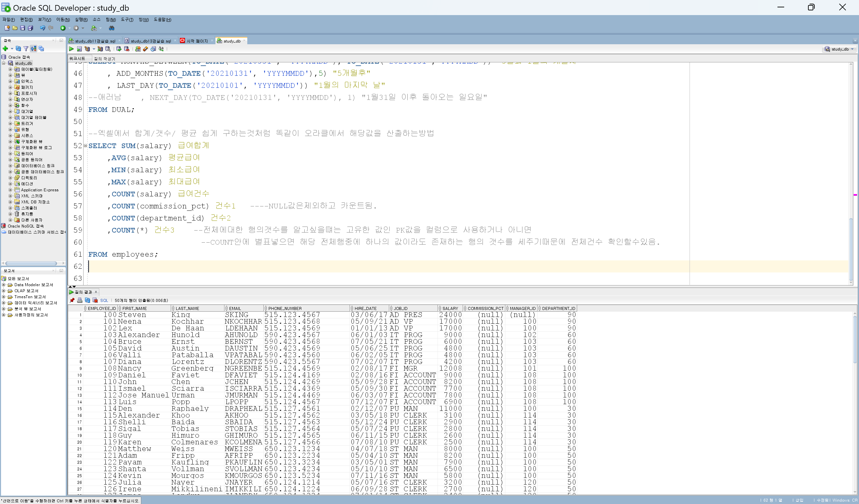
Task: Switch to the study_db13강실습.sql tab
Action: point(150,41)
